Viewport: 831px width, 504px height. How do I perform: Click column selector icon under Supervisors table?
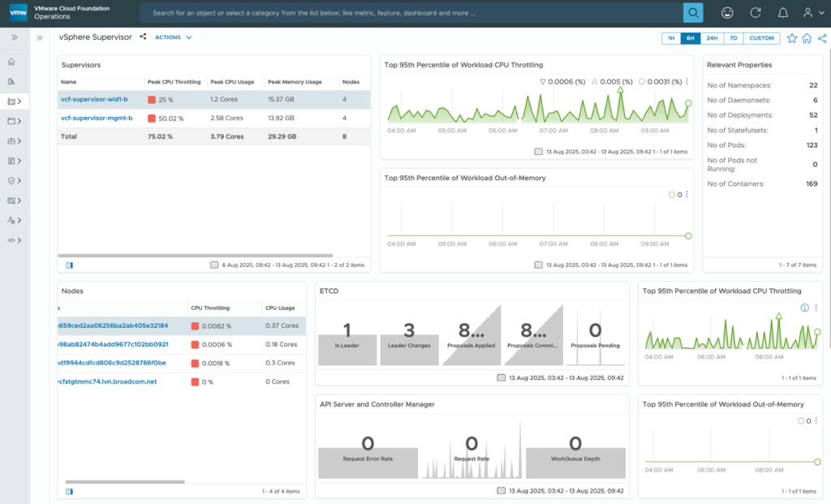[69, 265]
